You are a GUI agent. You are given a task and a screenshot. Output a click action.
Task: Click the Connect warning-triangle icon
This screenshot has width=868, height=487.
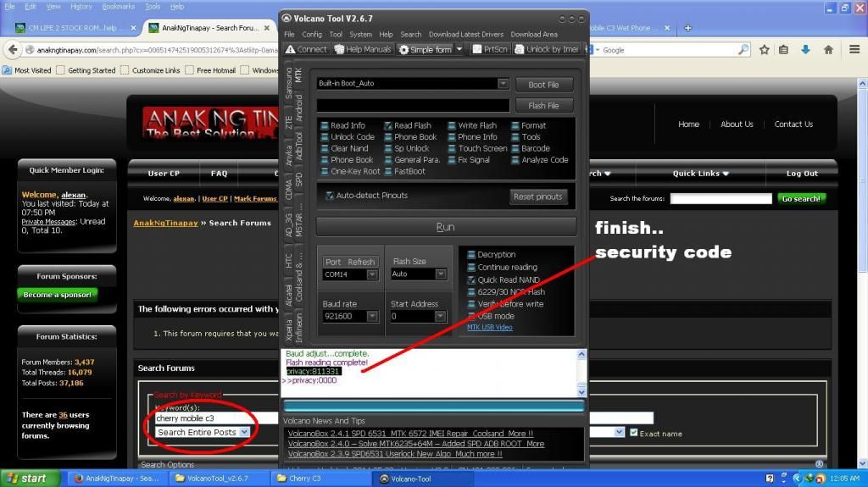click(290, 49)
